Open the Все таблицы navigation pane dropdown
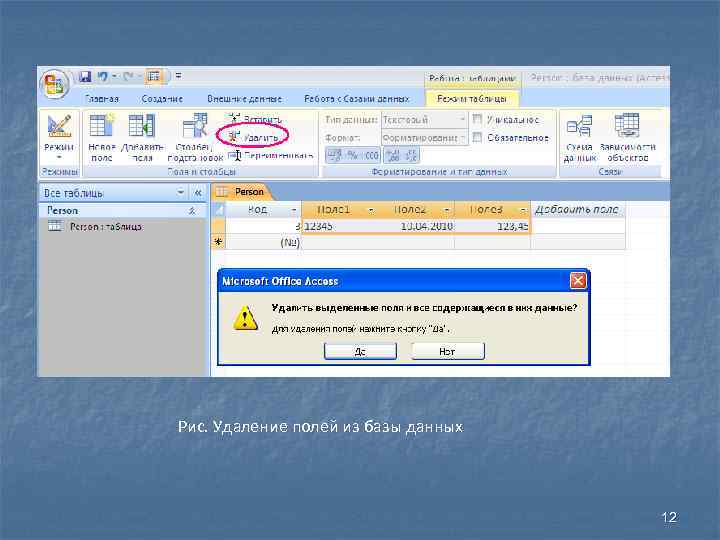Screen dimensions: 720x540 (180, 193)
